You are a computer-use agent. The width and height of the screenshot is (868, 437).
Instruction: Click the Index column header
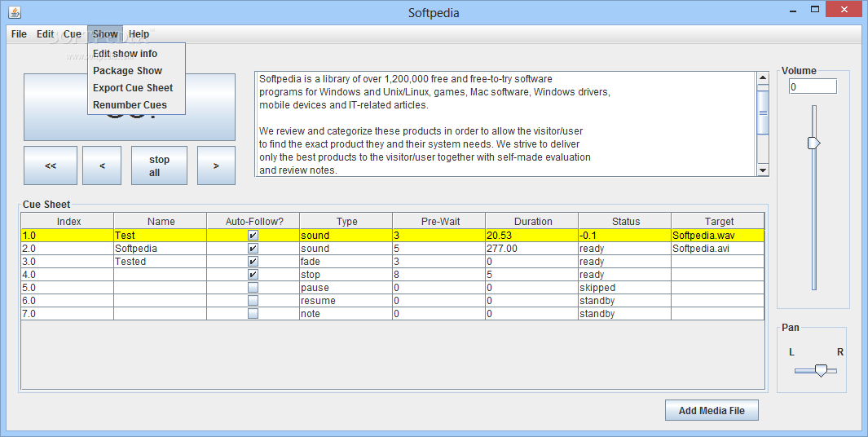pos(68,222)
